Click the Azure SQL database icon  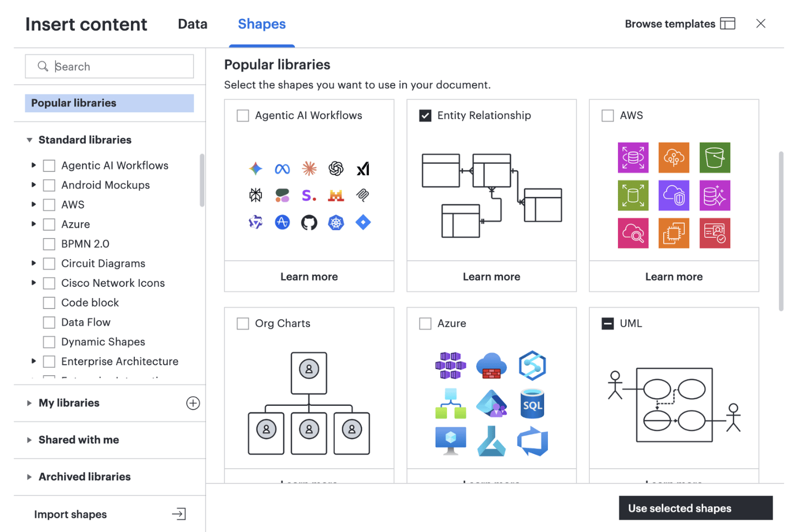tap(532, 404)
